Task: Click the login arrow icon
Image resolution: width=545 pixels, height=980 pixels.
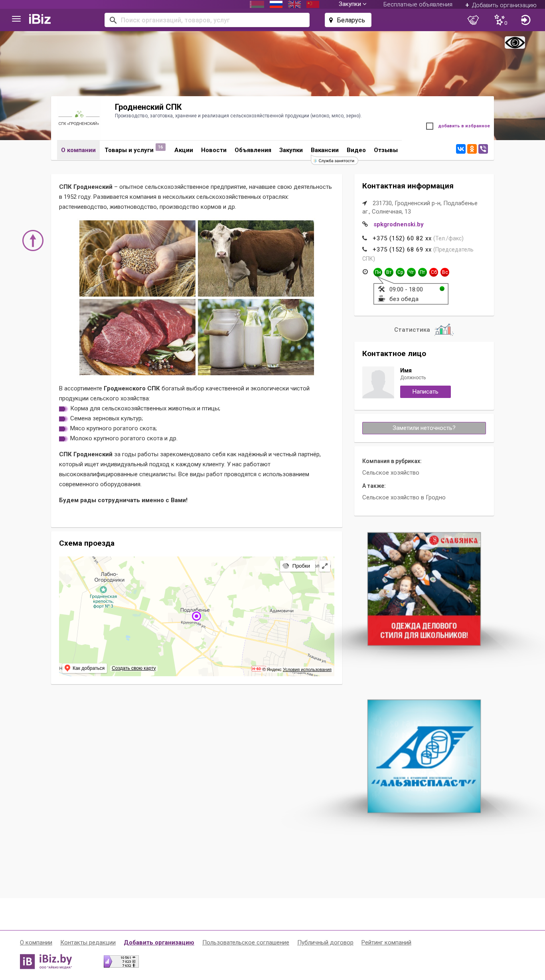Action: [x=525, y=20]
